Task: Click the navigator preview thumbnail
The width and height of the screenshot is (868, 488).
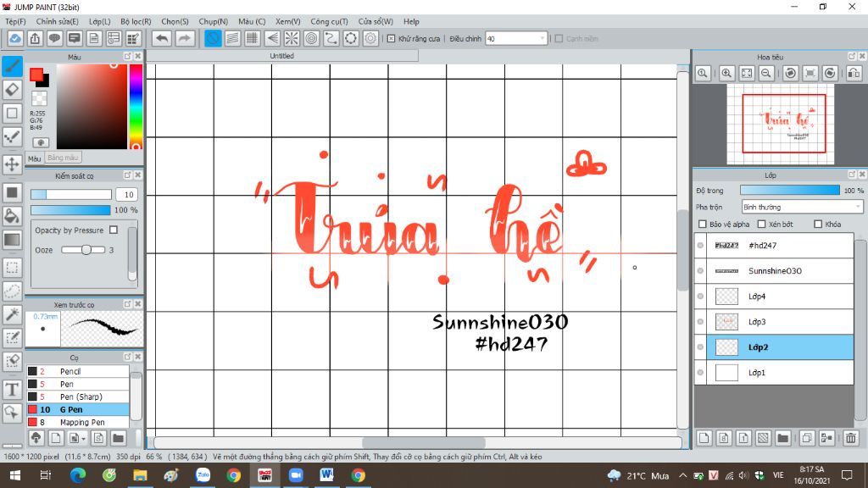Action: [x=780, y=125]
